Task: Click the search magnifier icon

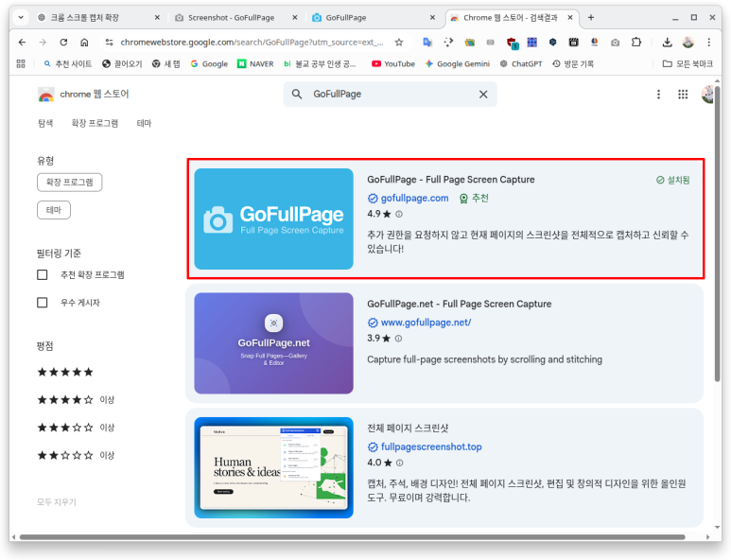Action: coord(297,95)
